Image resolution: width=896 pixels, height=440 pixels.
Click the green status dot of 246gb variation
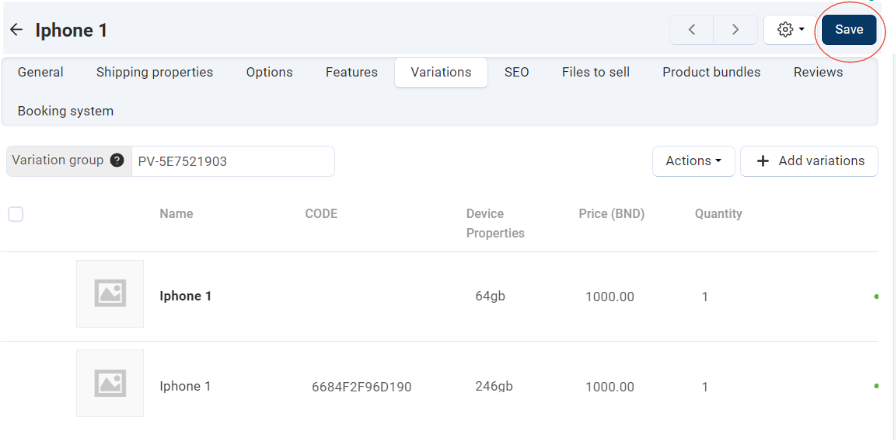click(x=877, y=387)
